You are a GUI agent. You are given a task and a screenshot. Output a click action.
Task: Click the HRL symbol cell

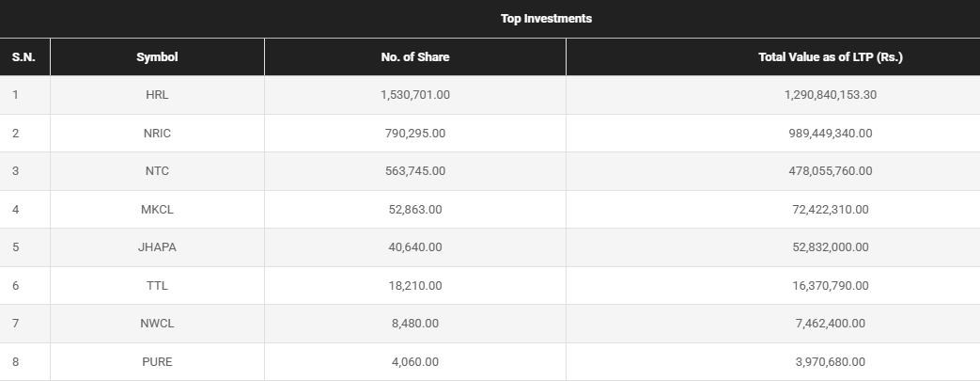(x=157, y=95)
